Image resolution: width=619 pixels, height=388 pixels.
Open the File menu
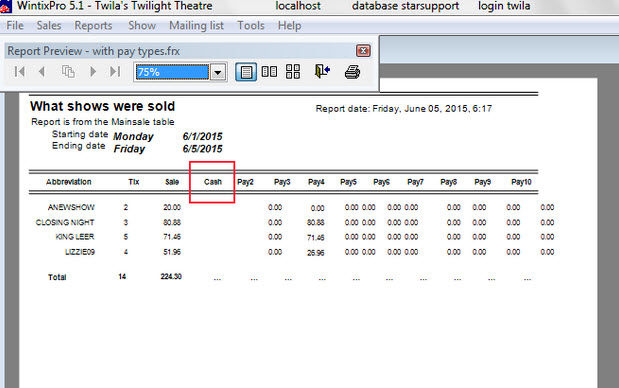click(15, 26)
